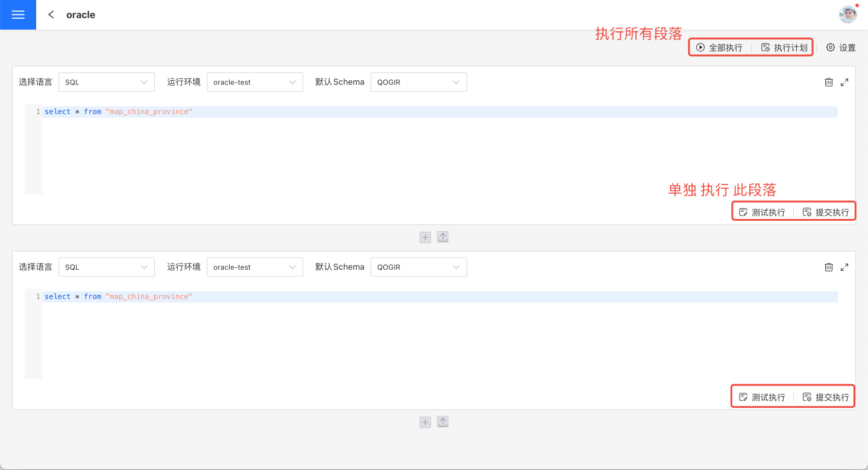Open the user avatar in top-right
The image size is (868, 470).
[x=848, y=14]
